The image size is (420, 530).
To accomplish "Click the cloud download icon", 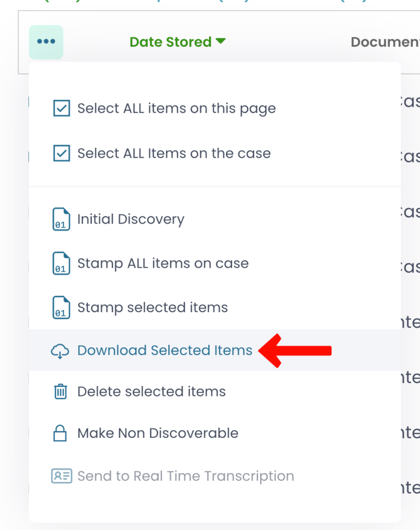I will [x=60, y=351].
